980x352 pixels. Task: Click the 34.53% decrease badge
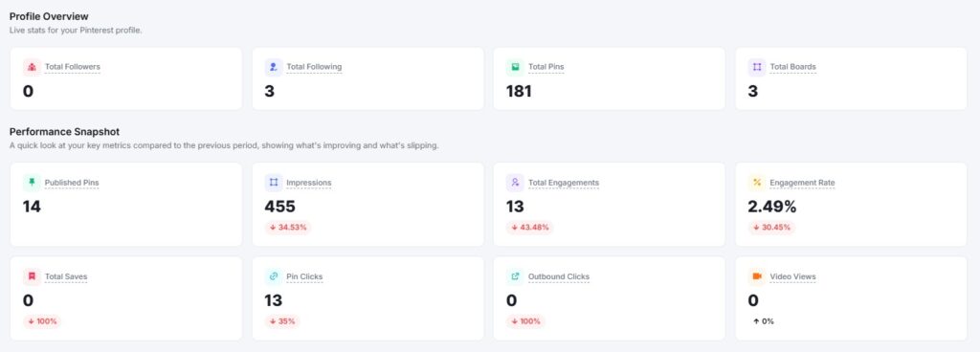tap(288, 228)
